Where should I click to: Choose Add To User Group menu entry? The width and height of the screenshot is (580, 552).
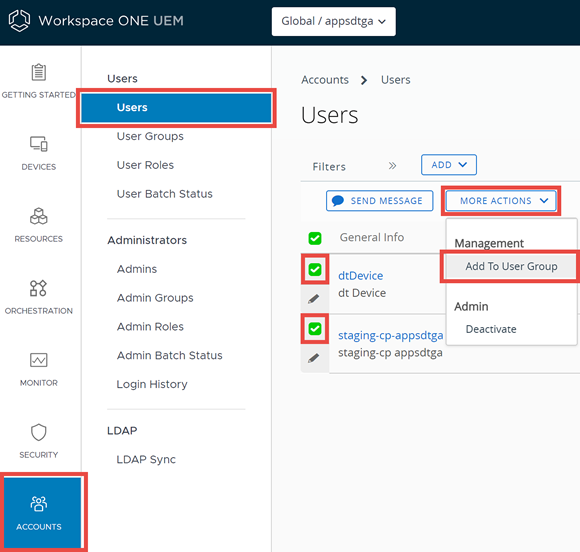pyautogui.click(x=511, y=266)
